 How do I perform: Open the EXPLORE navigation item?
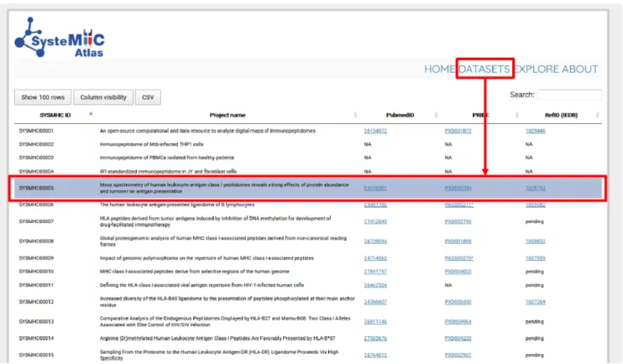537,69
